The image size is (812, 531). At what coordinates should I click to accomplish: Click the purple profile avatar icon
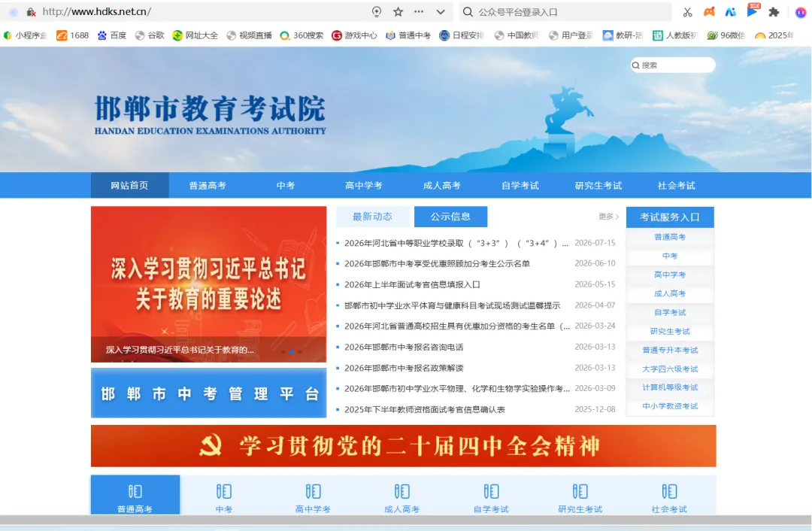(801, 13)
